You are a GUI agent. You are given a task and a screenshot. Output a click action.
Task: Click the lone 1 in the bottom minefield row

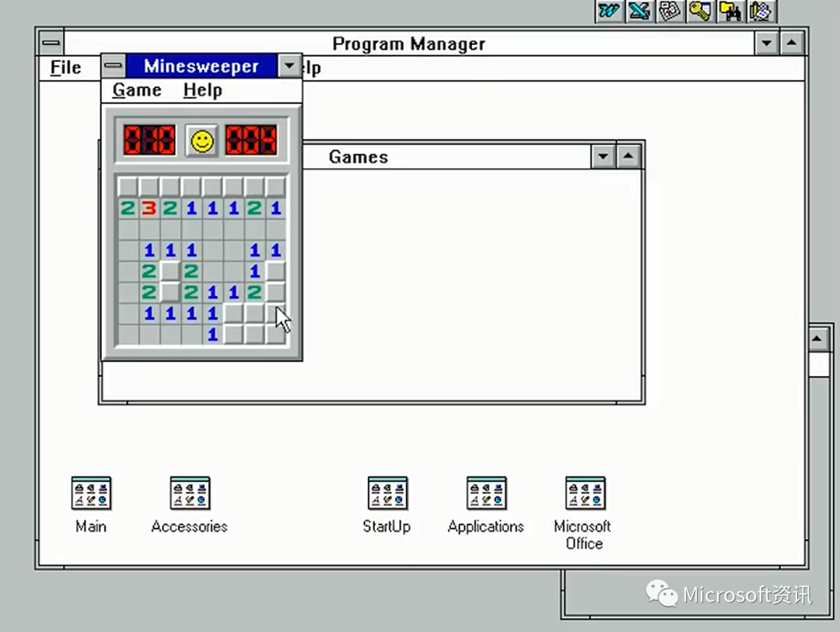click(212, 334)
